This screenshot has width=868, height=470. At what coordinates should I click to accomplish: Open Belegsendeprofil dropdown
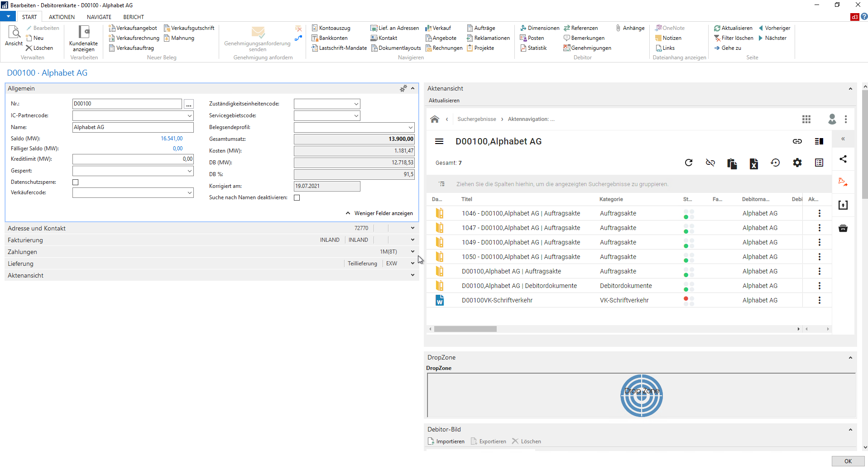click(410, 127)
